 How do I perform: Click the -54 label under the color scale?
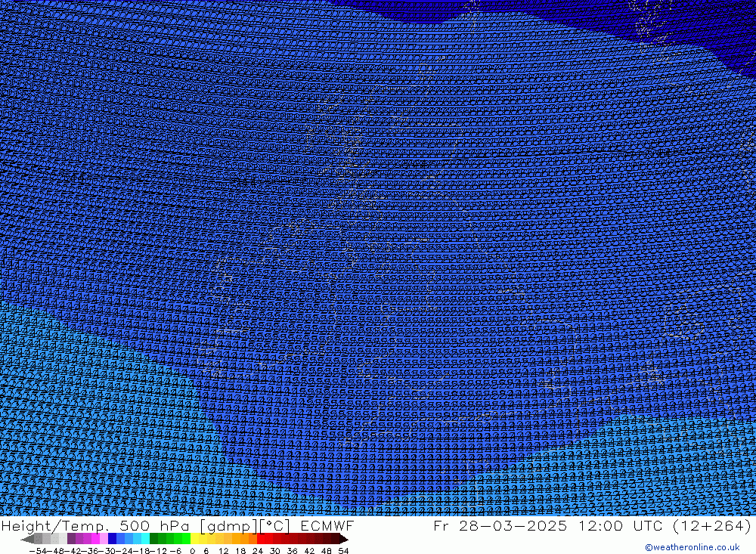[x=38, y=551]
